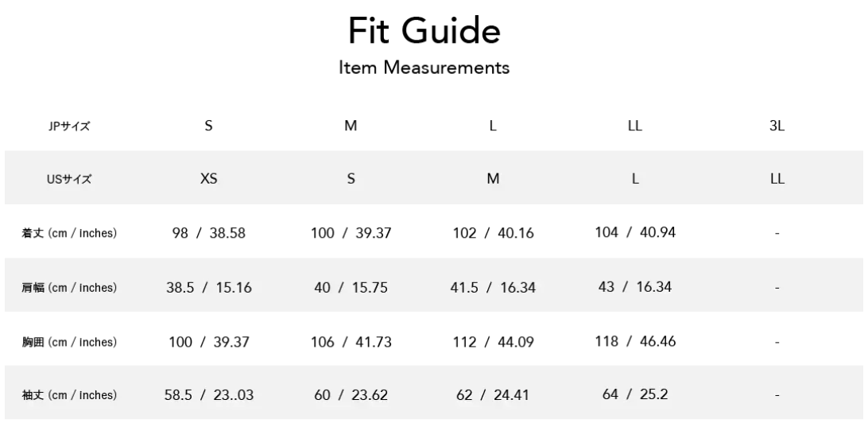Click the 袖丈 (cm / inches) row label
The width and height of the screenshot is (868, 423).
69,395
